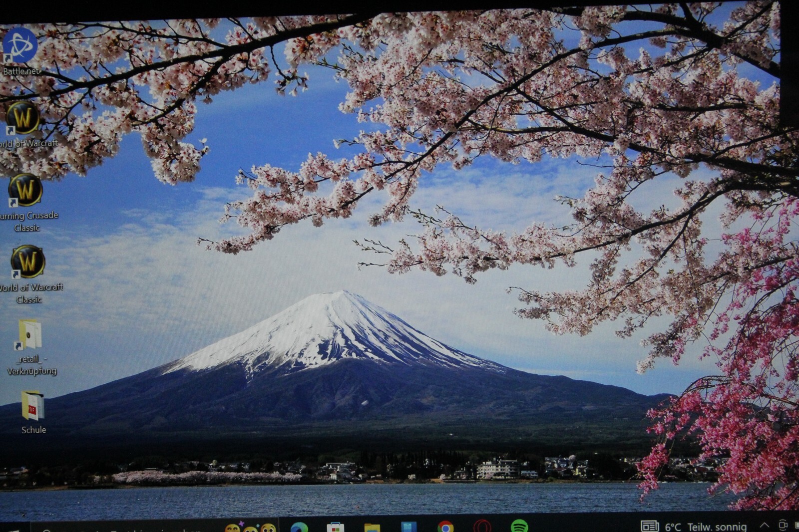Open the 6°C Teilw. sonnig weather widget
Screen dimensions: 799x532
pyautogui.click(x=694, y=526)
